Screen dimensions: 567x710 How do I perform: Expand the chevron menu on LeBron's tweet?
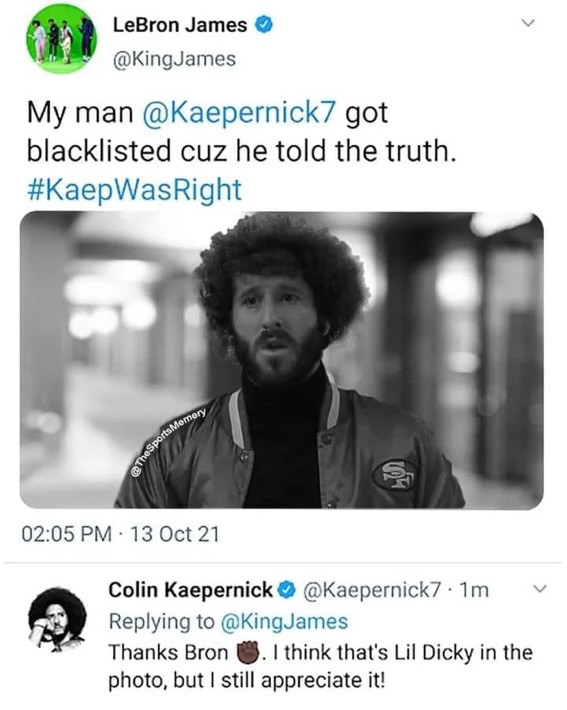[528, 22]
